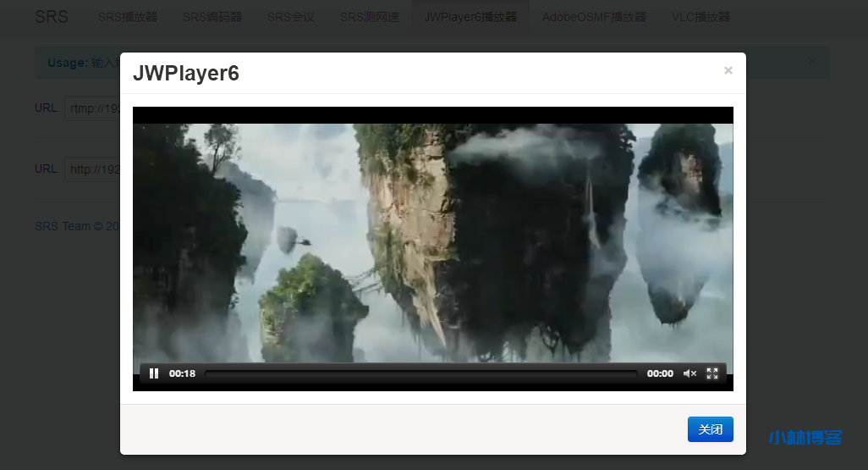Dismiss the Usage alert banner
The height and width of the screenshot is (470, 868).
click(811, 62)
